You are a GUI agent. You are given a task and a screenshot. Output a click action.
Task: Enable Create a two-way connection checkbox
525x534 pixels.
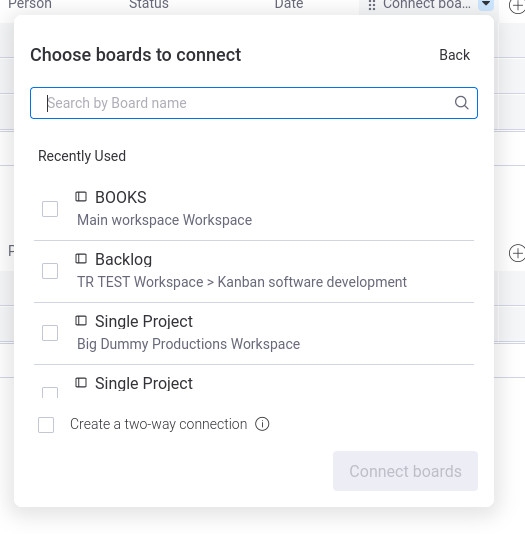point(46,425)
